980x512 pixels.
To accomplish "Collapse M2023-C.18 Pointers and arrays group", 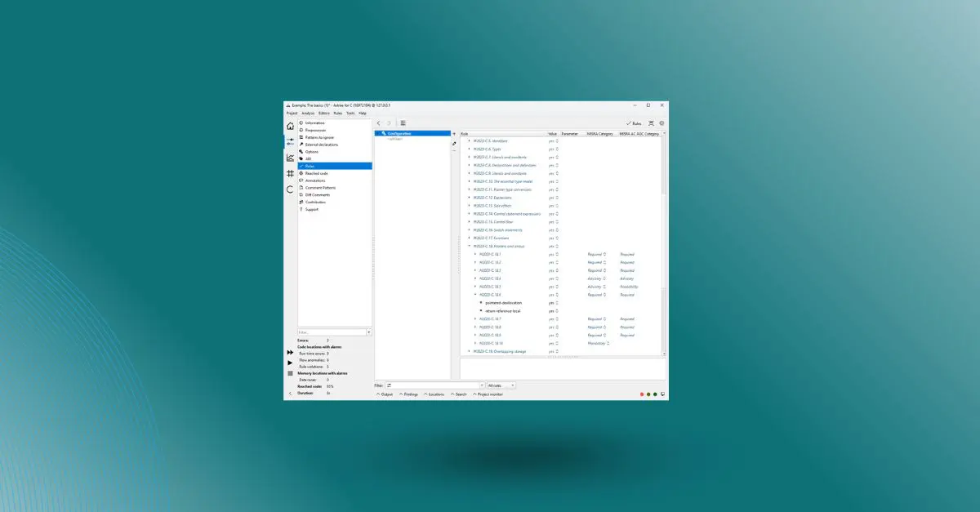I will 469,246.
